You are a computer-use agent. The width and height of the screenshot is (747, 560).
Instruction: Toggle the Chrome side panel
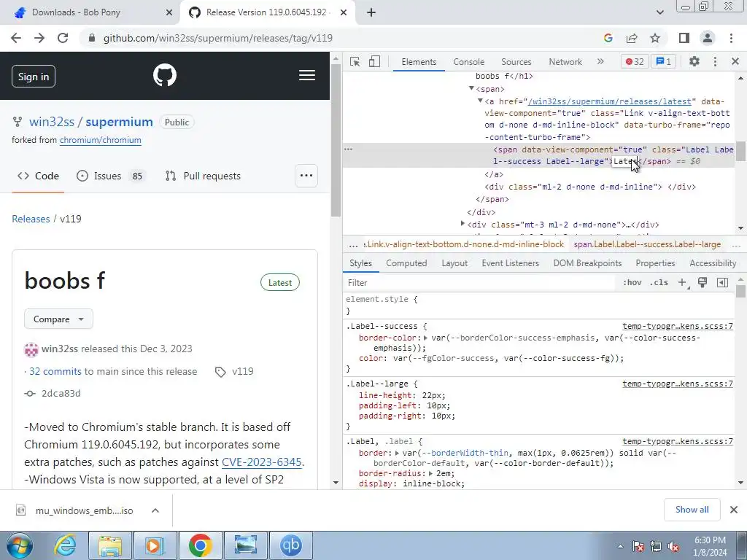click(x=684, y=38)
